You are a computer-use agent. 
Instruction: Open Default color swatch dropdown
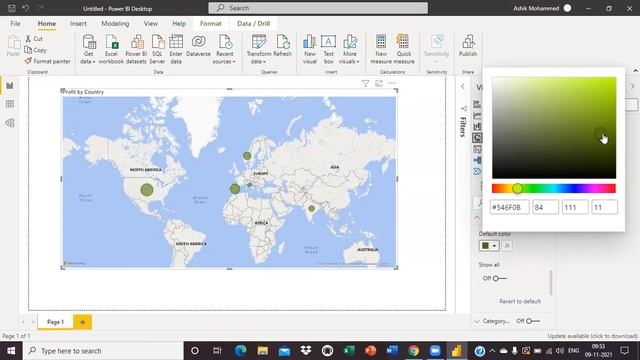point(489,246)
